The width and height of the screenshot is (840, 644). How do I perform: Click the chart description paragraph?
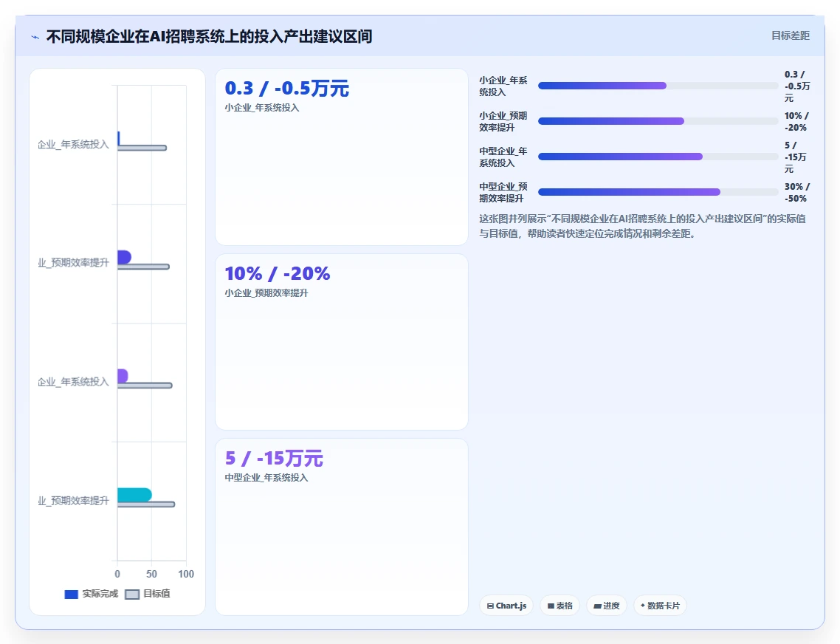[x=642, y=226]
